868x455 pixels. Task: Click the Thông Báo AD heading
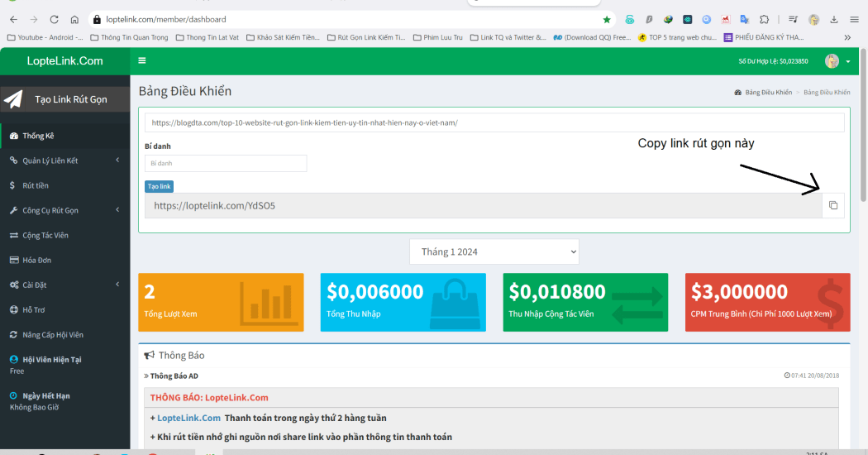point(174,376)
